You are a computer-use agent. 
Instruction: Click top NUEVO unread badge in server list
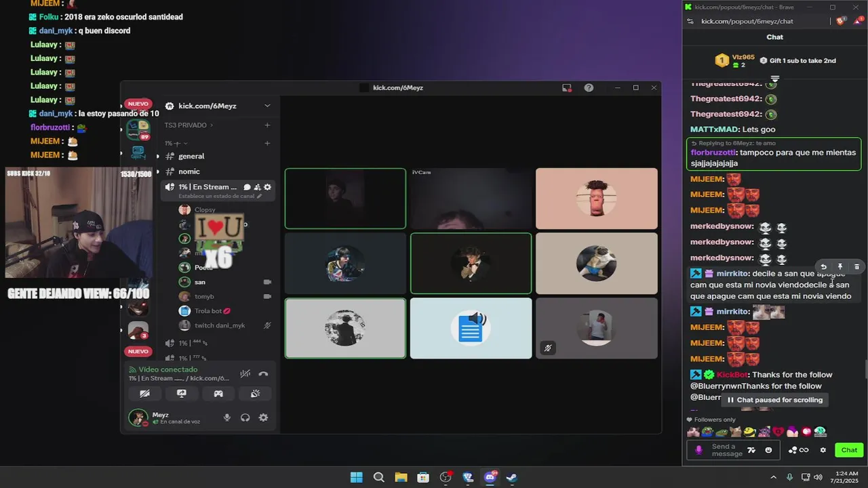pos(138,104)
